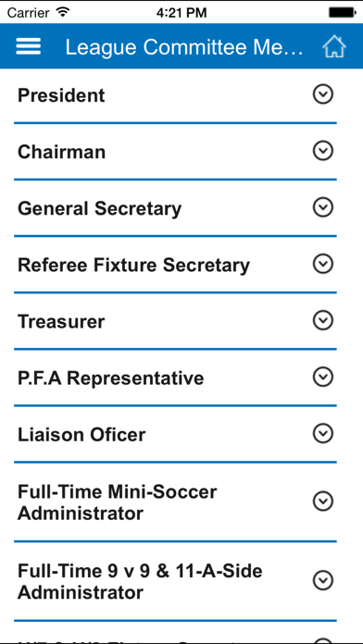The height and width of the screenshot is (644, 363).
Task: Tap the home icon in header
Action: [x=333, y=46]
